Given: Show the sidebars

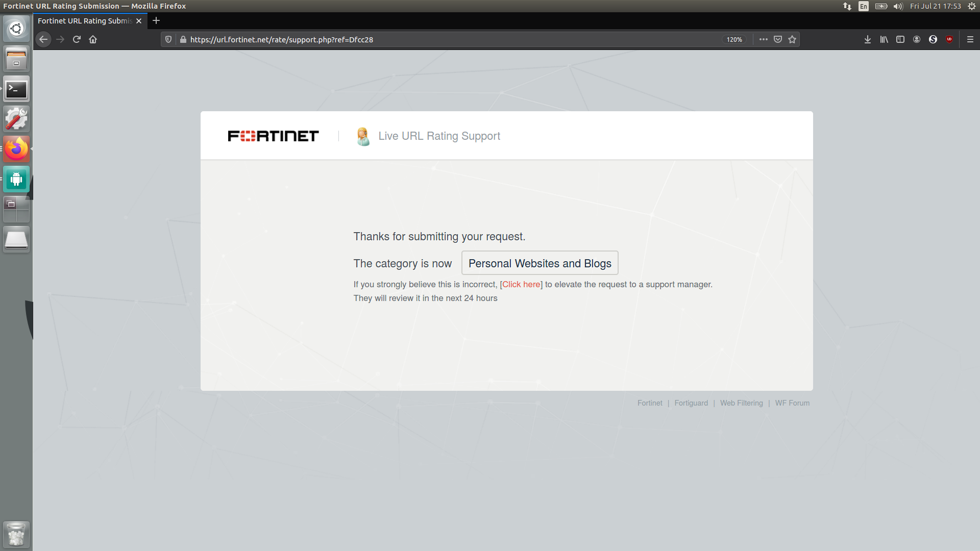Looking at the screenshot, I should click(x=900, y=39).
